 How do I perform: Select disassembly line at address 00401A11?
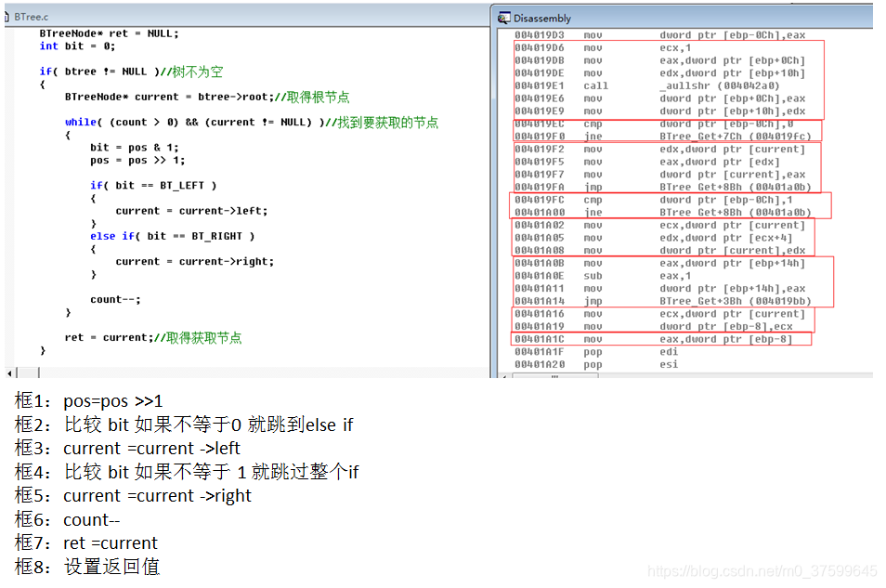[659, 288]
